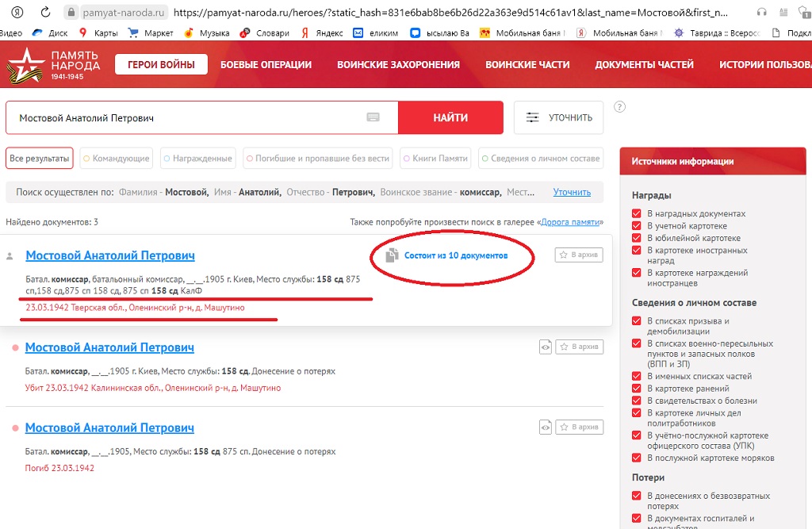Add first result 'В архив'
812x529 pixels.
[x=579, y=255]
